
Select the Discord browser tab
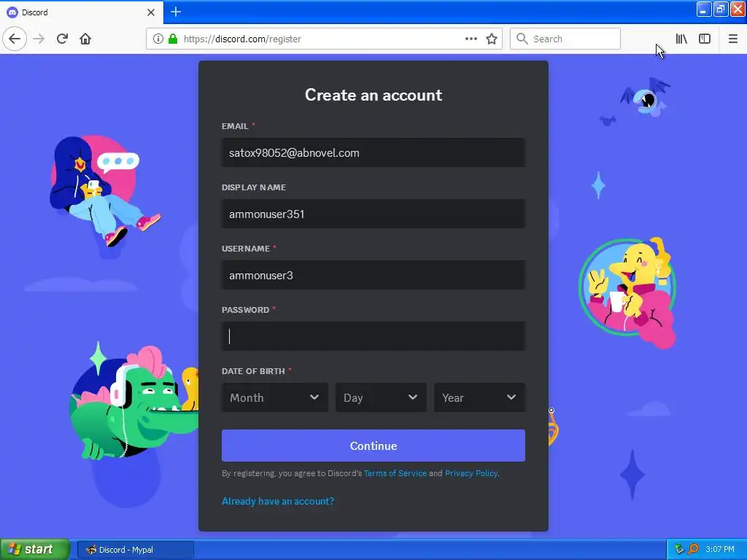point(81,12)
